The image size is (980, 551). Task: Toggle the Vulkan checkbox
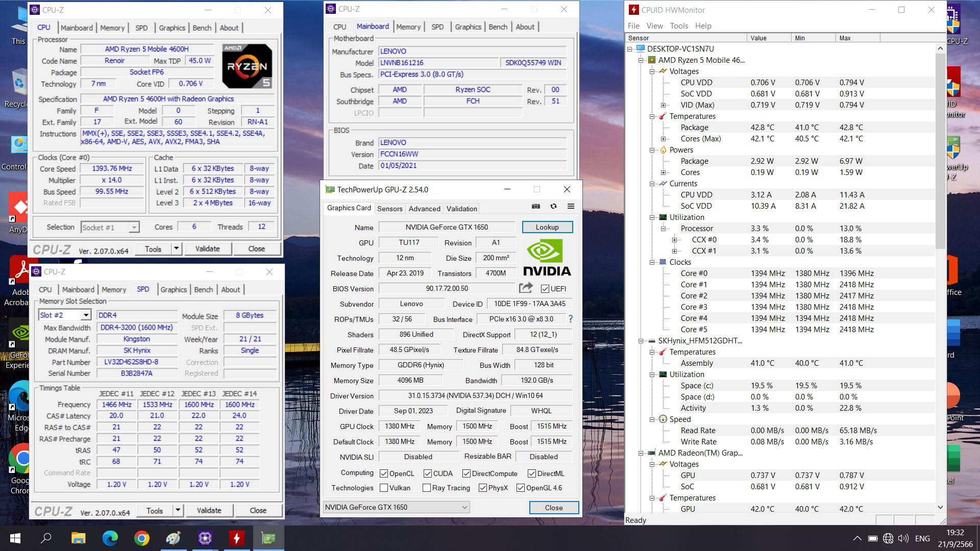(384, 488)
